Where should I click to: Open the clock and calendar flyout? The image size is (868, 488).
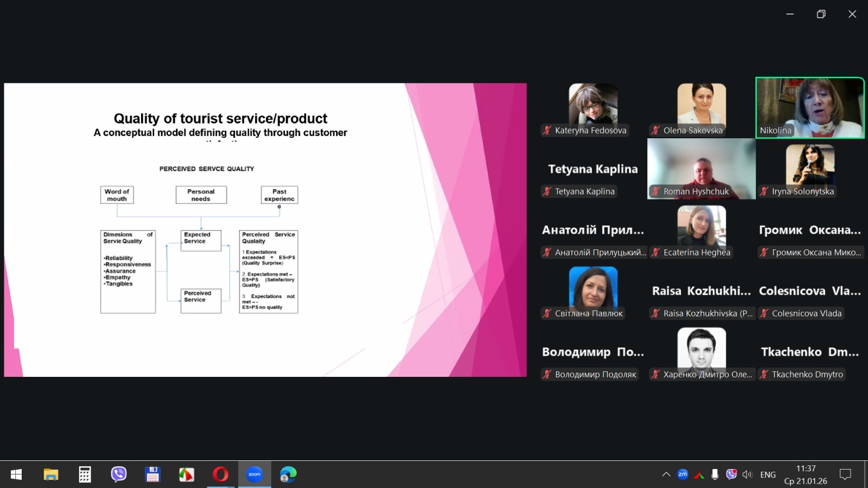(x=806, y=474)
